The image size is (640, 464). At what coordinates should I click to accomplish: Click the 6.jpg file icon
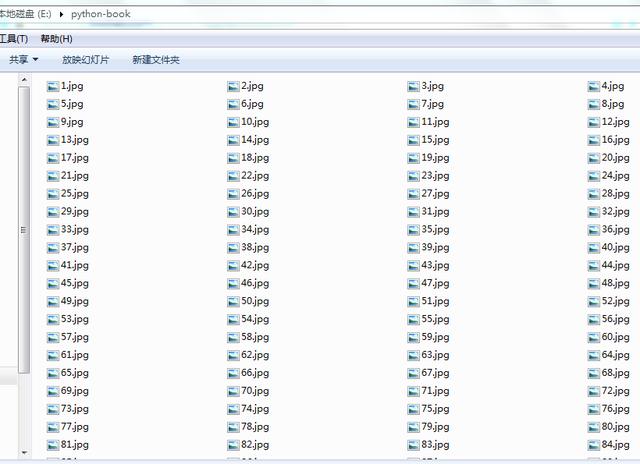[x=233, y=104]
